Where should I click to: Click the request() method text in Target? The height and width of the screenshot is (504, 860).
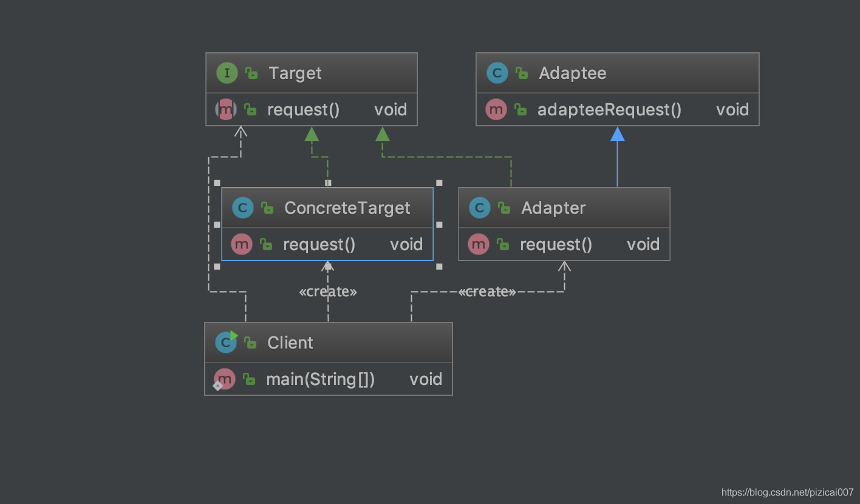point(304,110)
